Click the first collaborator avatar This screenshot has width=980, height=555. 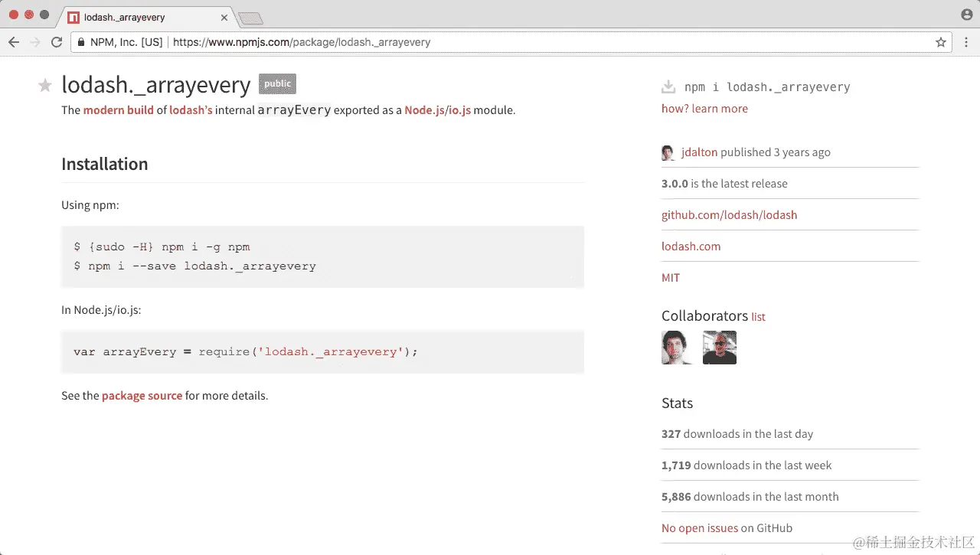(677, 348)
